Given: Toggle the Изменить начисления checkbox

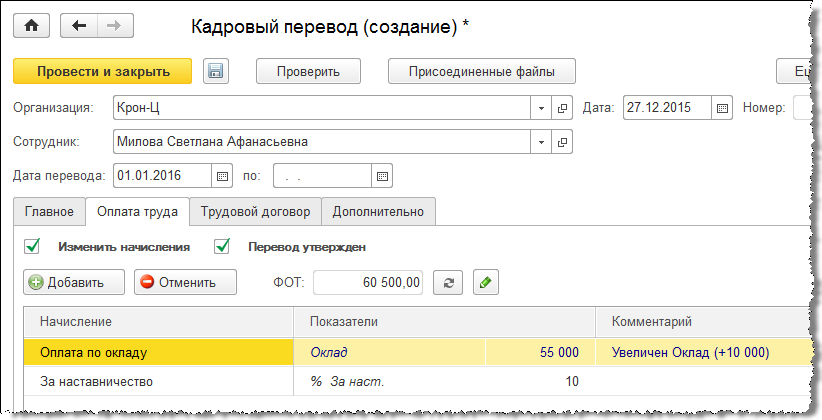Looking at the screenshot, I should tap(32, 246).
